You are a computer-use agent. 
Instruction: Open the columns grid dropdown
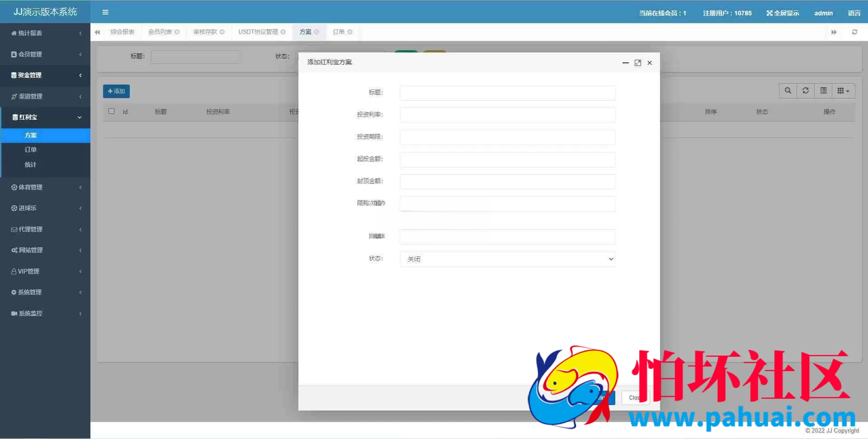click(843, 91)
